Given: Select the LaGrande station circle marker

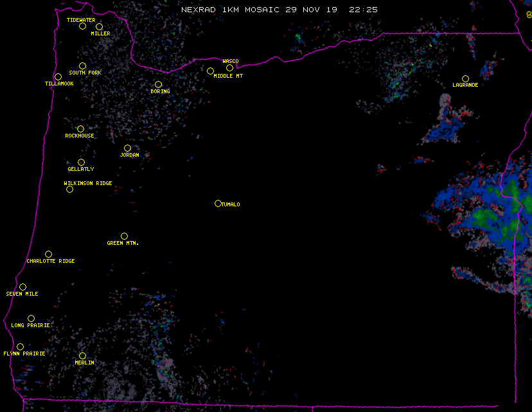Looking at the screenshot, I should pyautogui.click(x=465, y=78).
